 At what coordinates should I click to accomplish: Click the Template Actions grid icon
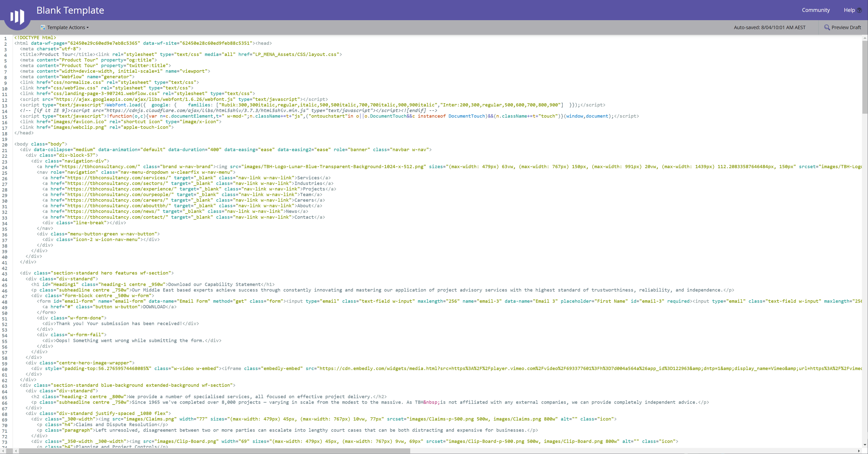[x=43, y=28]
